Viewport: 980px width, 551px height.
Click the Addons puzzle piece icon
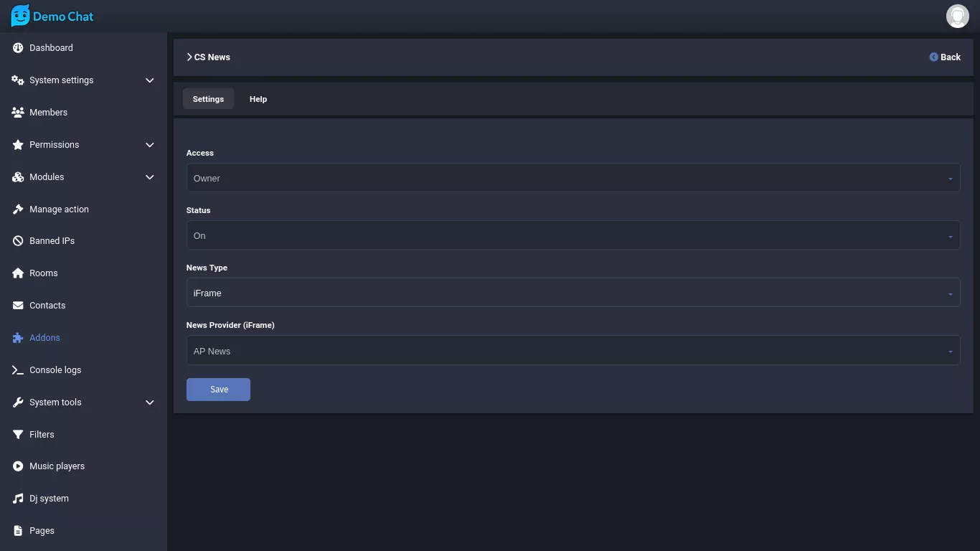(x=18, y=338)
